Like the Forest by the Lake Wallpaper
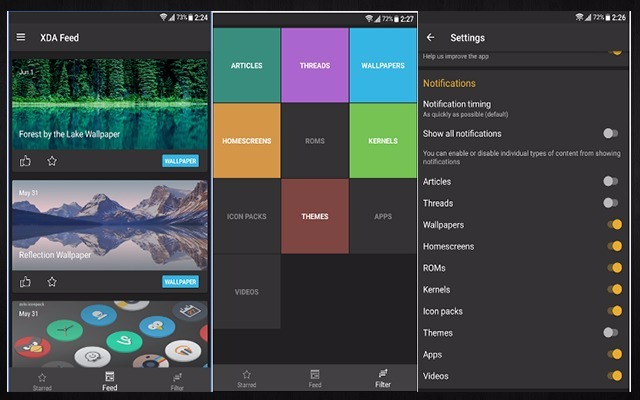640x400 pixels. click(x=26, y=161)
